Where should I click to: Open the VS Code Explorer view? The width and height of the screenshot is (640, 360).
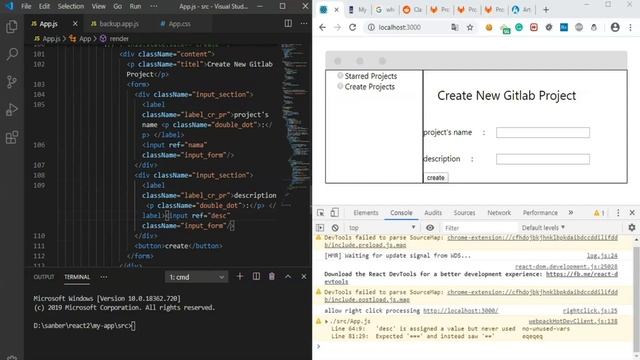pyautogui.click(x=12, y=27)
